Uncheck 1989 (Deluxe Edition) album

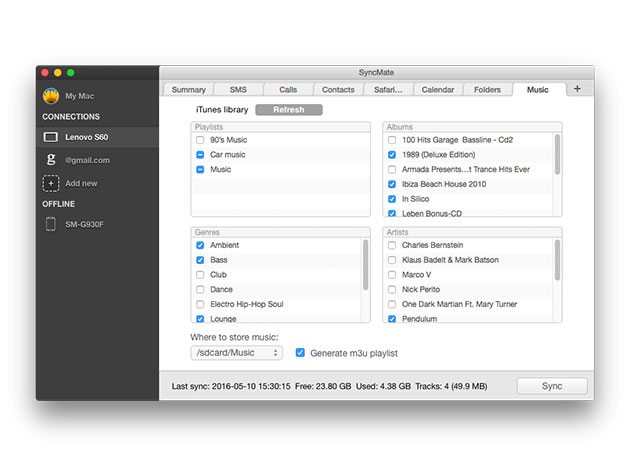(392, 155)
